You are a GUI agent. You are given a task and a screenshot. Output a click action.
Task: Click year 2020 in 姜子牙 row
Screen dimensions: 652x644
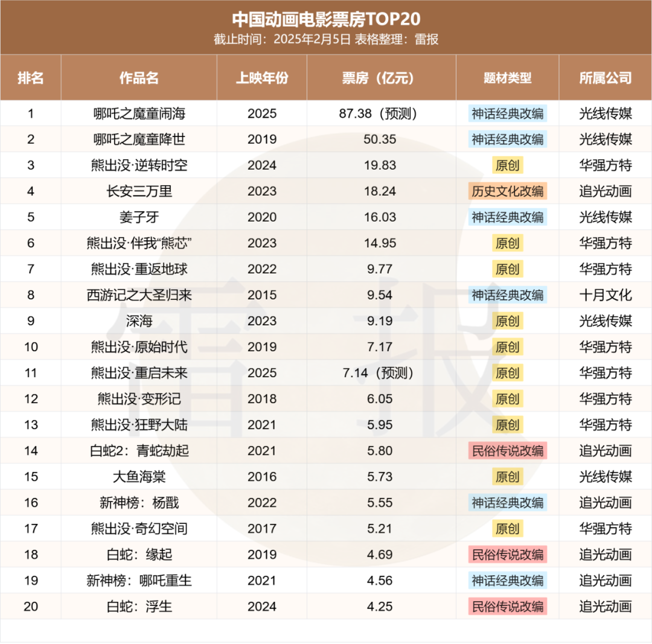click(x=262, y=217)
